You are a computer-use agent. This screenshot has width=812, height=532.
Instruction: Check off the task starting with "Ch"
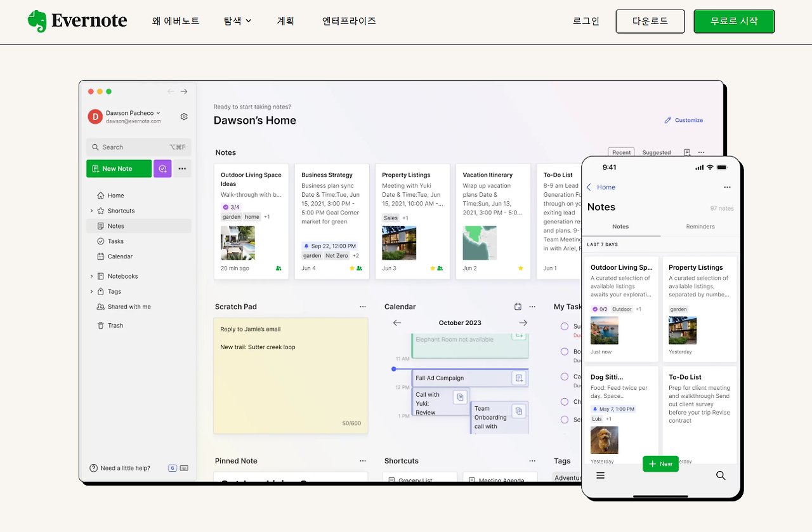pos(565,402)
